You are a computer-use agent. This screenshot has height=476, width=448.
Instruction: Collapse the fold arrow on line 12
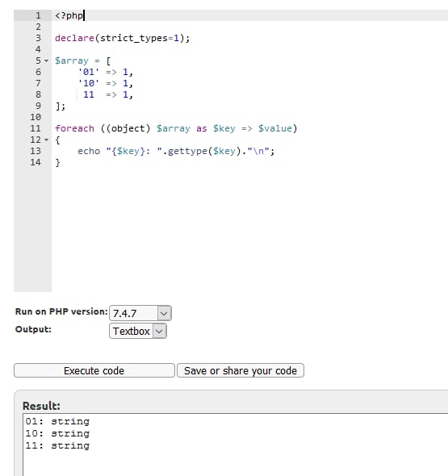pos(47,140)
